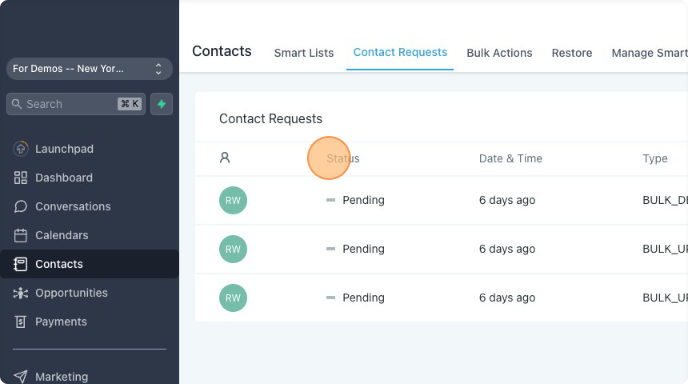This screenshot has width=688, height=384.
Task: Click the green lightning quick actions button
Action: coord(161,104)
